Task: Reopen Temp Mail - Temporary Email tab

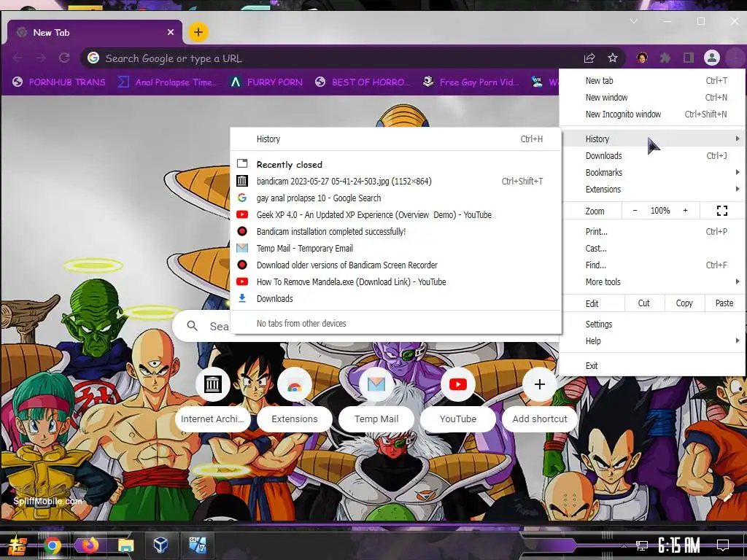Action: click(x=396, y=248)
